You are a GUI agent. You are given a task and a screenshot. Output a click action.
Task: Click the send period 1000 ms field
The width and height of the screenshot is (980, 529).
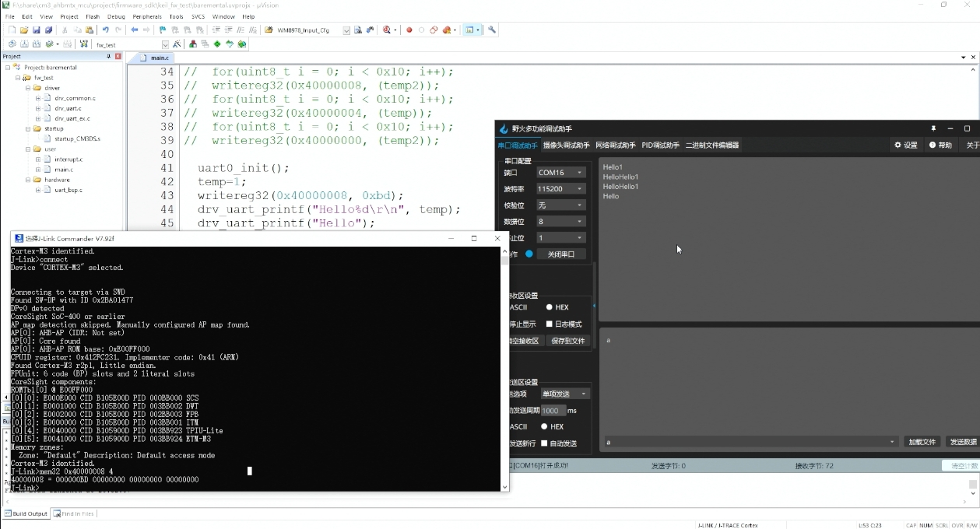click(553, 411)
